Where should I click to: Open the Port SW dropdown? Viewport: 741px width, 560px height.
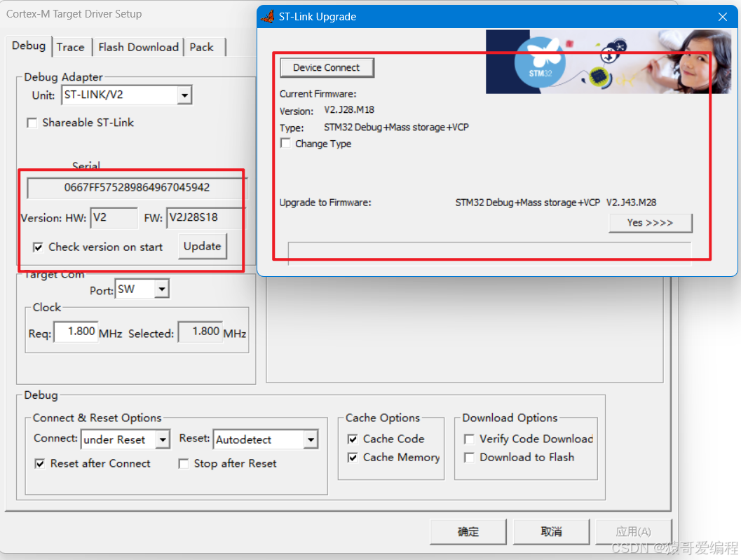coord(162,289)
